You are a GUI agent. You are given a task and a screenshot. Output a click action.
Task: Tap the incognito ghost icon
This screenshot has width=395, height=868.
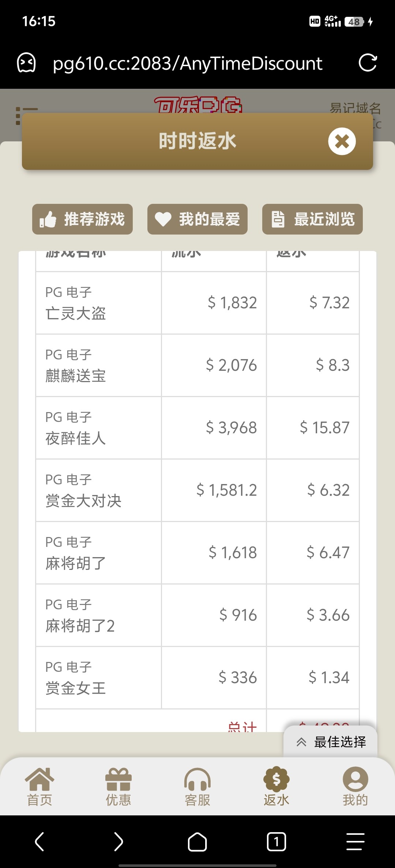[26, 63]
